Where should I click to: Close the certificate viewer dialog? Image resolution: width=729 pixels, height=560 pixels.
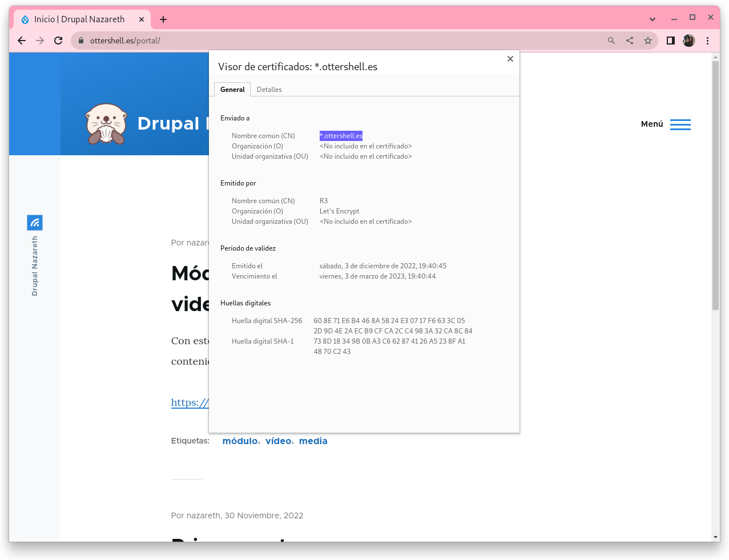click(510, 59)
